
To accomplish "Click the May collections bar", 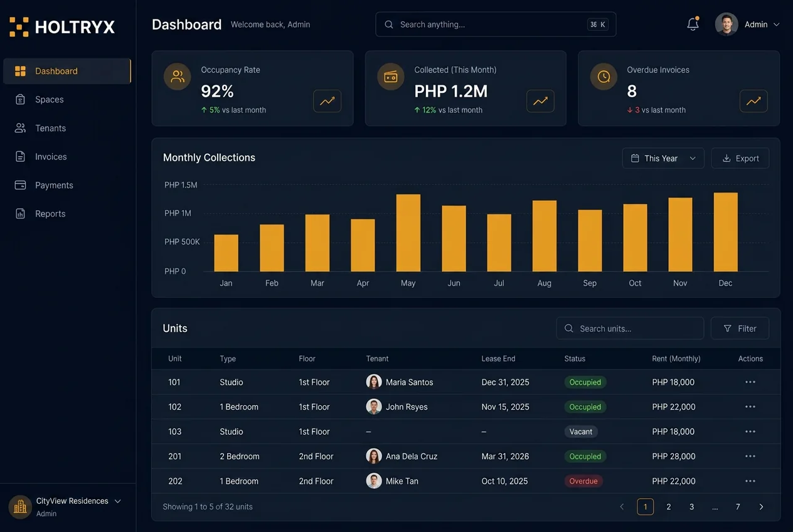I will (x=408, y=233).
